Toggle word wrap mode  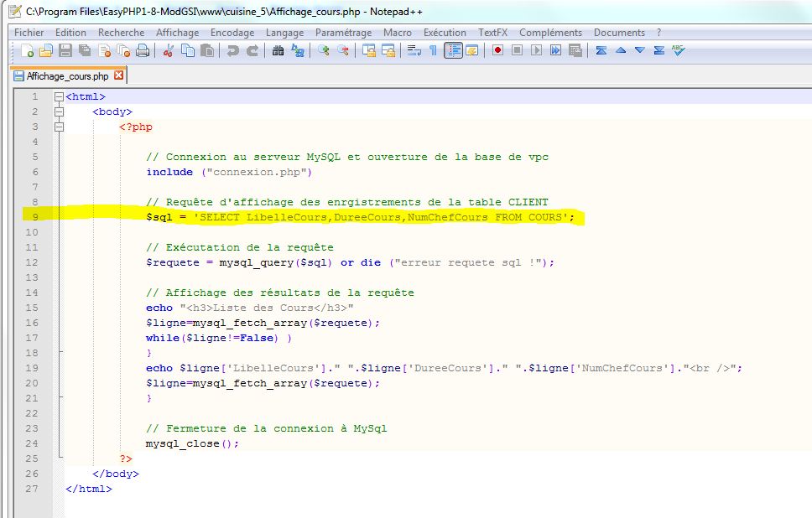click(x=415, y=50)
